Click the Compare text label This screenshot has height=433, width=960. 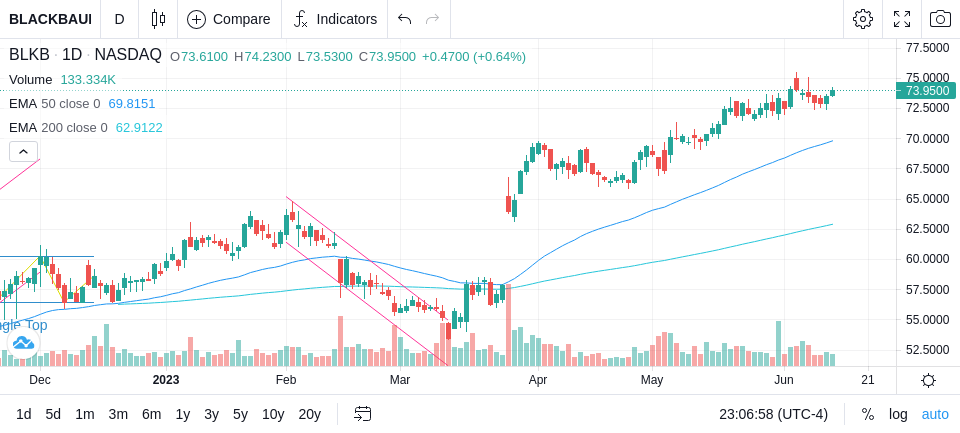pyautogui.click(x=241, y=20)
